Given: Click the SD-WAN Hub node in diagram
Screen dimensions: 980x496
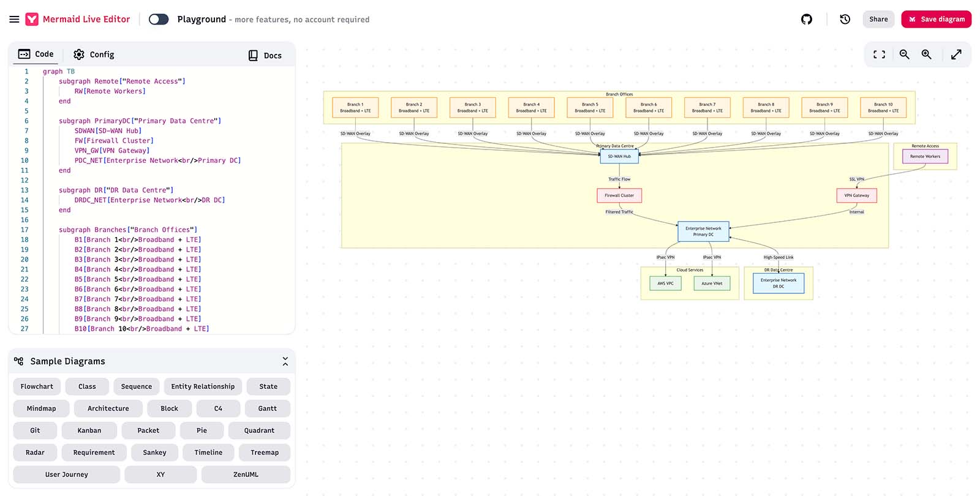Looking at the screenshot, I should pyautogui.click(x=619, y=156).
